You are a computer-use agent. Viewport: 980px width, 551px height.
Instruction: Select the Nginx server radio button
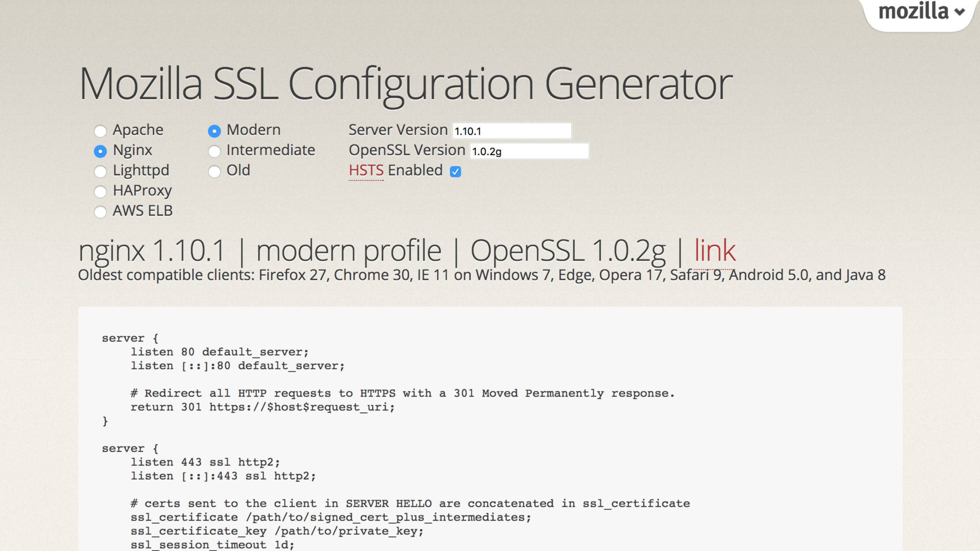click(x=100, y=151)
